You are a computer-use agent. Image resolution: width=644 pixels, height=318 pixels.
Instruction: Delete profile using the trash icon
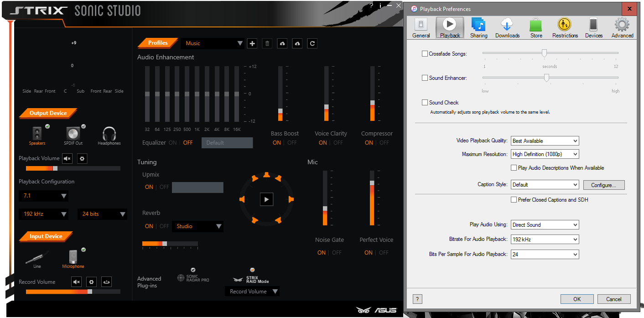point(267,43)
